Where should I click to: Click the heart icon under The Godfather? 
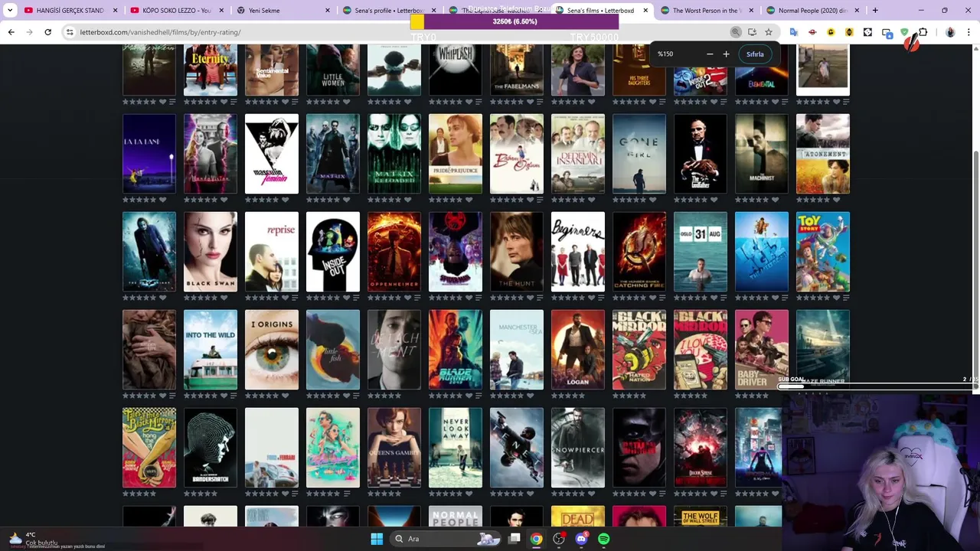pyautogui.click(x=714, y=200)
